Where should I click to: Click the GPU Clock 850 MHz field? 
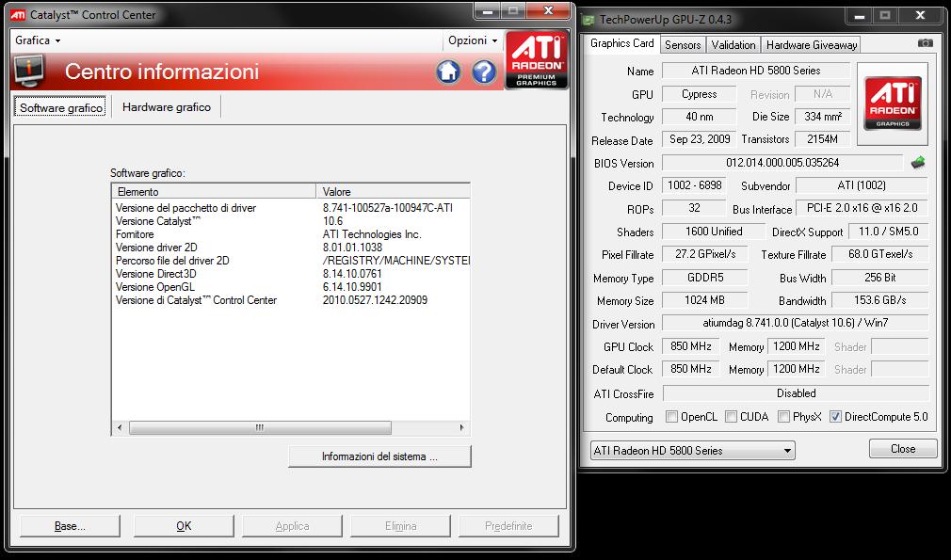click(x=691, y=346)
